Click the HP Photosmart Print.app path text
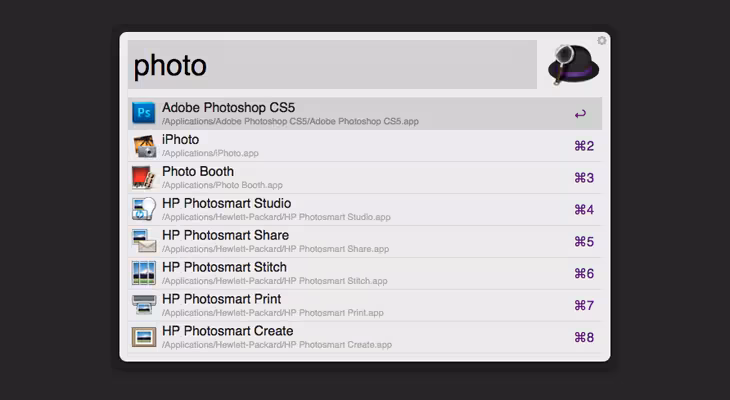This screenshot has height=400, width=730. point(272,313)
